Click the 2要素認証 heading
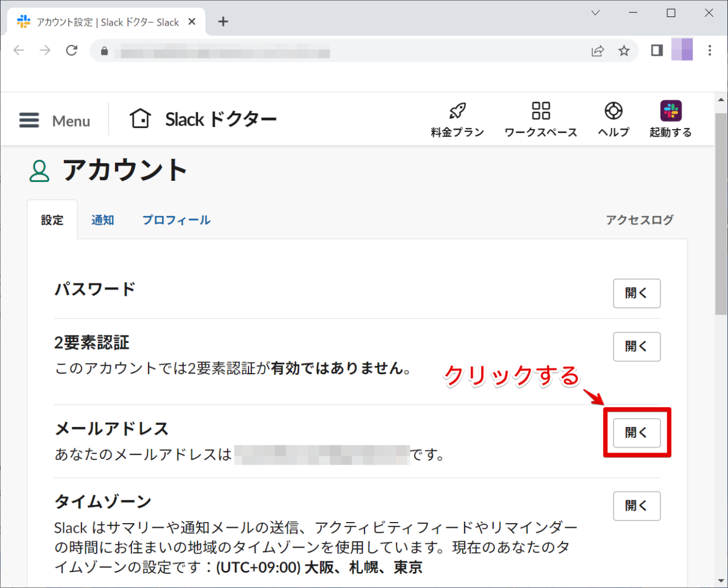The image size is (728, 588). 92,342
